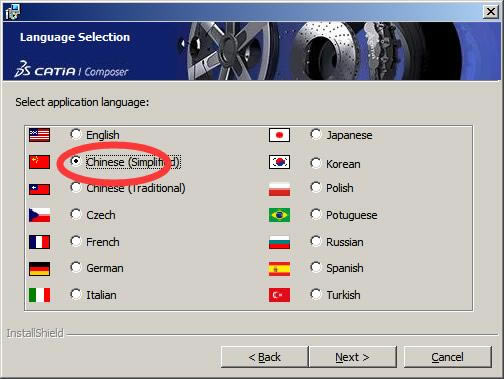Click the Italian flag icon
Viewport: 504px width, 379px height.
[39, 295]
